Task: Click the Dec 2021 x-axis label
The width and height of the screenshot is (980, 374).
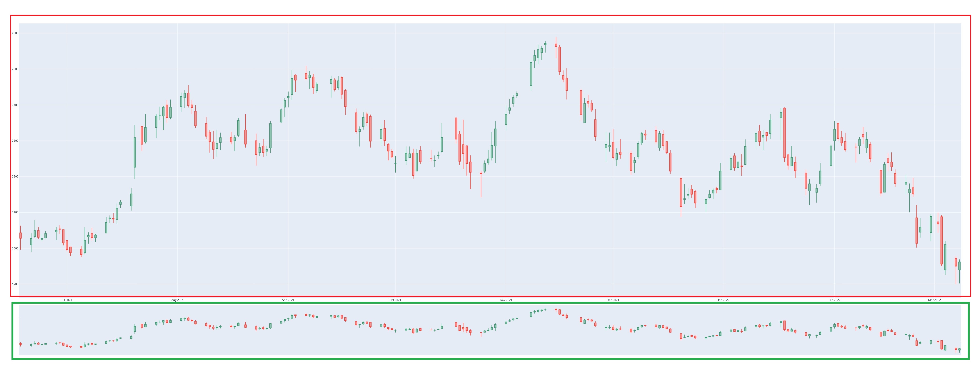Action: [x=613, y=300]
